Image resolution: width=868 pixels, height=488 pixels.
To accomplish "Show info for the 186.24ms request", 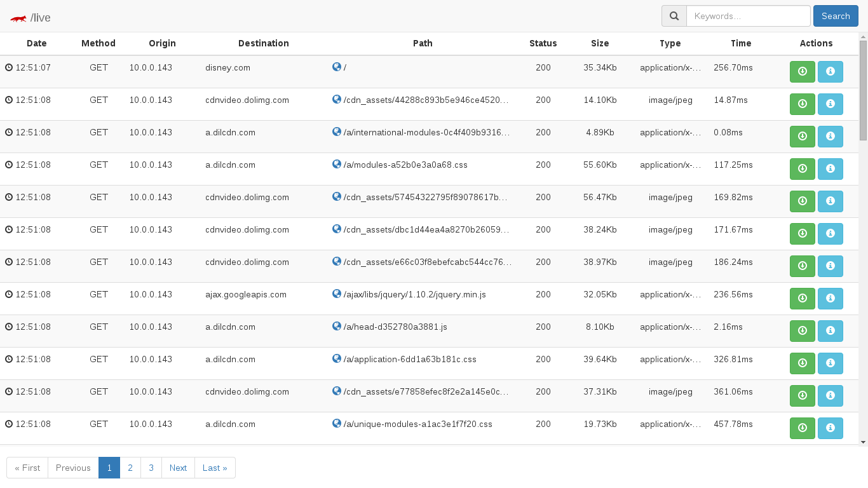I will pos(831,266).
